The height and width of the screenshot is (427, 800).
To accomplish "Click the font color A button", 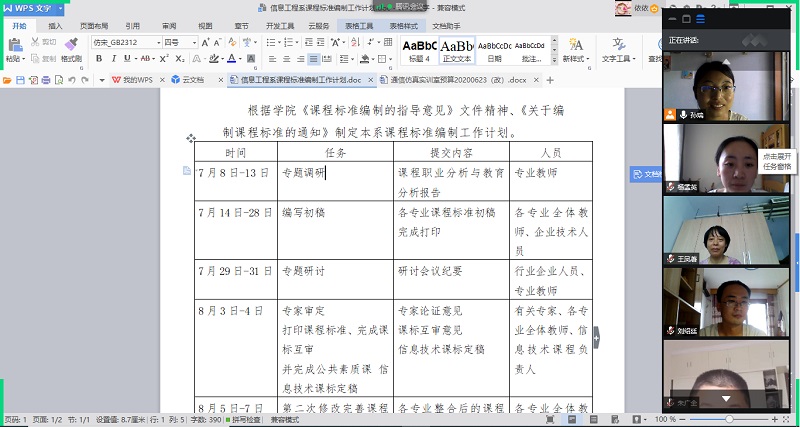I will [x=231, y=59].
